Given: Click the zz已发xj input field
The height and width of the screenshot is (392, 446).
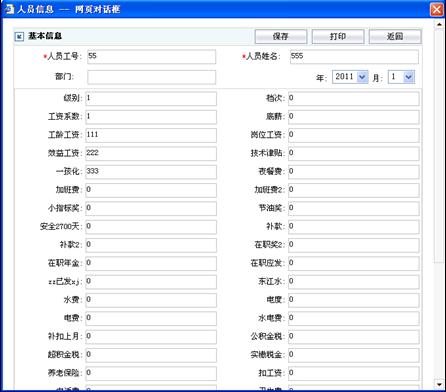Looking at the screenshot, I should 151,282.
